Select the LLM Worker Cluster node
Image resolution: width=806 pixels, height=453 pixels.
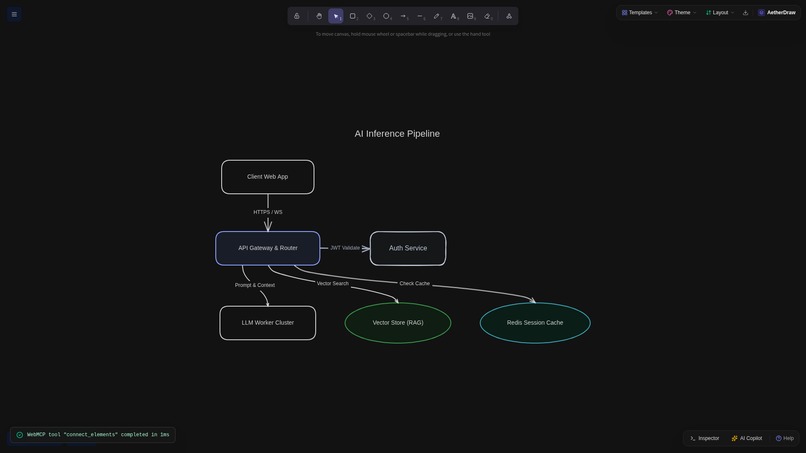point(268,323)
